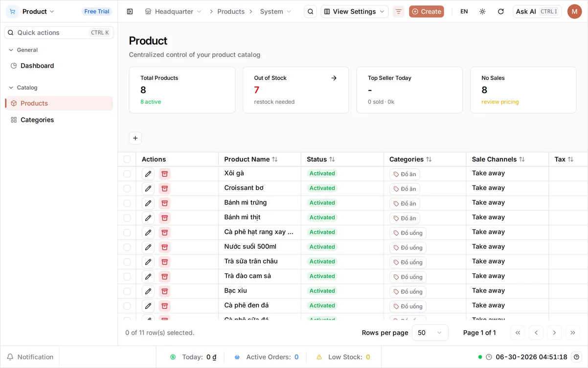Edit the Bánh mì trứng row
This screenshot has height=368, width=588.
click(148, 203)
